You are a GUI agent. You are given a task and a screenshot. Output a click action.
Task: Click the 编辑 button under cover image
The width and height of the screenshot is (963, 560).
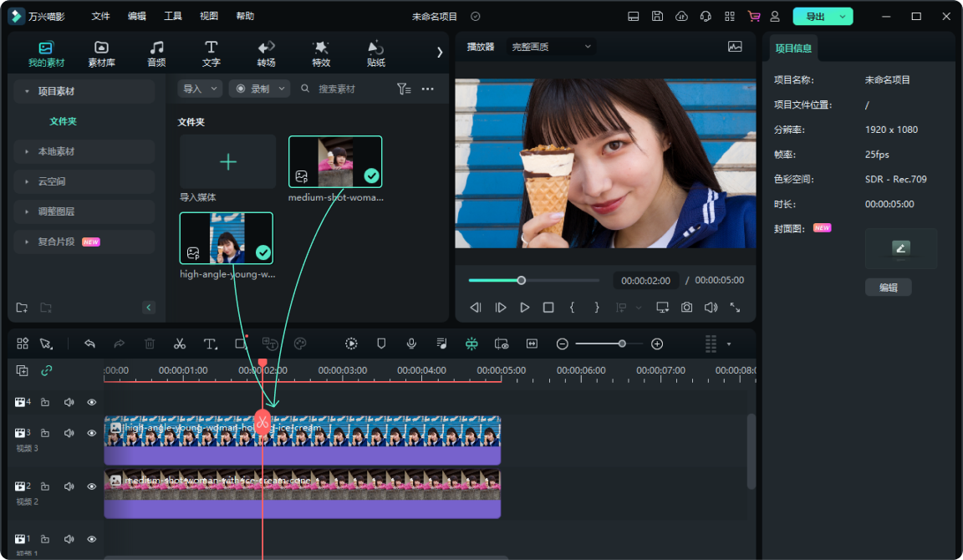pyautogui.click(x=888, y=288)
